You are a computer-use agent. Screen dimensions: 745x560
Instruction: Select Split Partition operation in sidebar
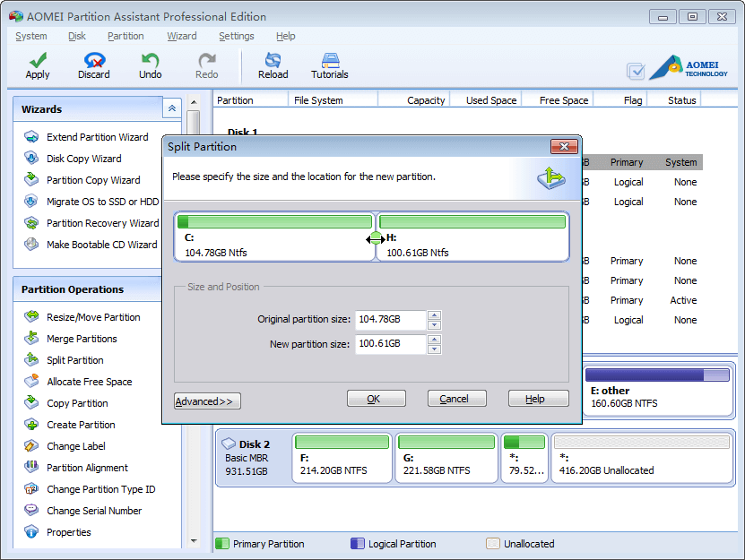click(64, 360)
